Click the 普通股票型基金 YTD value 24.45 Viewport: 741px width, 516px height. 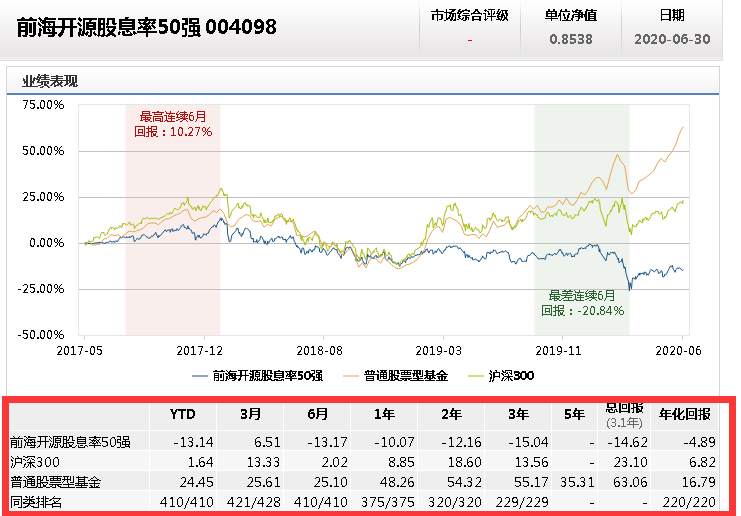tap(197, 482)
